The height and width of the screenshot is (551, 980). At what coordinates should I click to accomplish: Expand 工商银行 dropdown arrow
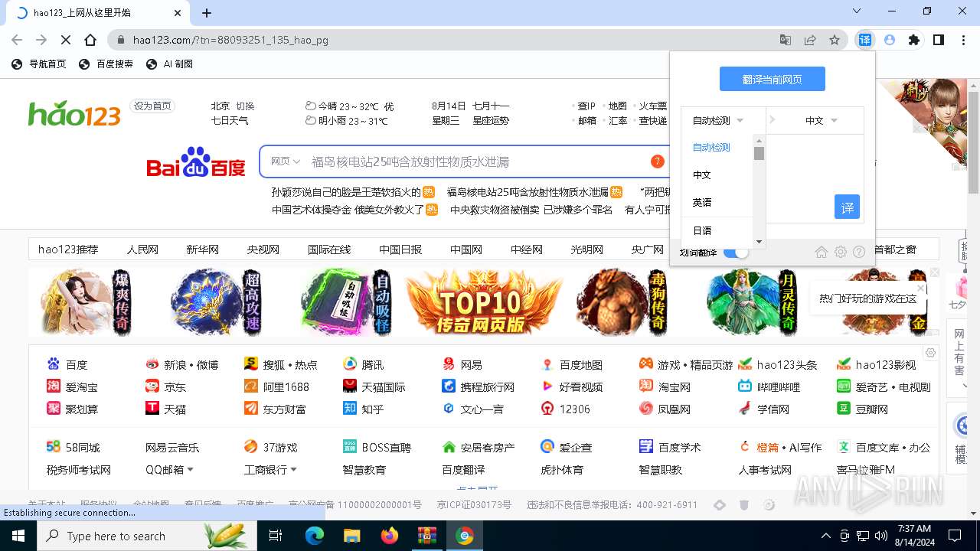pos(293,469)
